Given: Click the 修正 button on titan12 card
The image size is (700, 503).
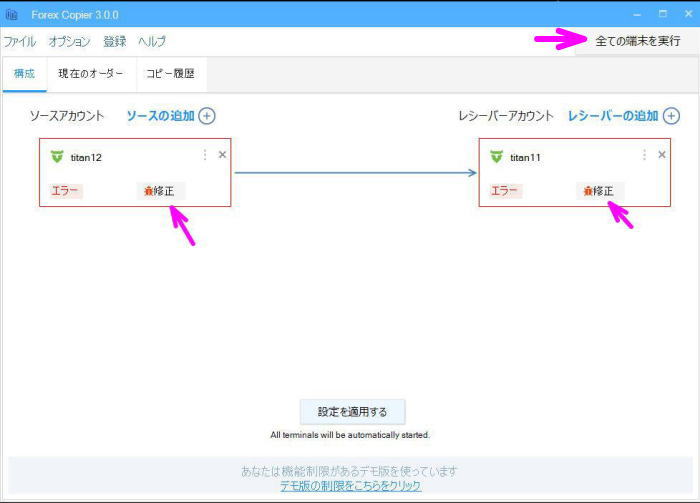Looking at the screenshot, I should pos(160,191).
